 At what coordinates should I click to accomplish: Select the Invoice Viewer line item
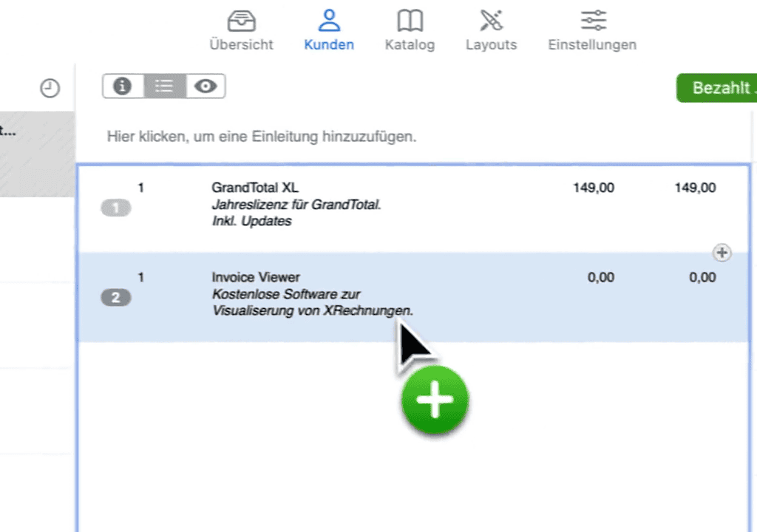pos(255,277)
